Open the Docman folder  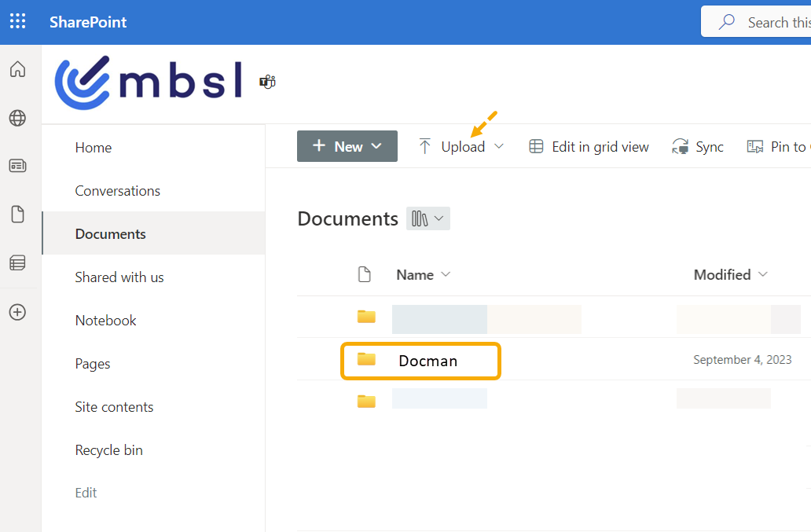428,361
